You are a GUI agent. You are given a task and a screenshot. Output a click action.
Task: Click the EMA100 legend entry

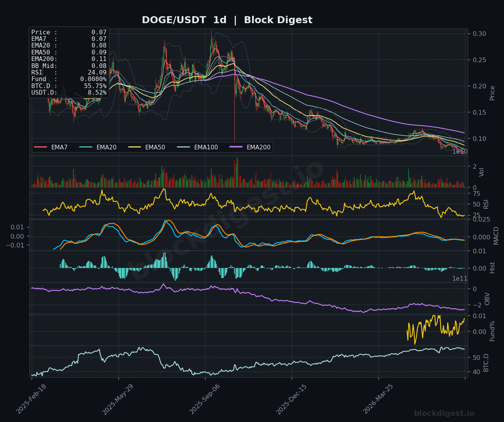(197, 147)
